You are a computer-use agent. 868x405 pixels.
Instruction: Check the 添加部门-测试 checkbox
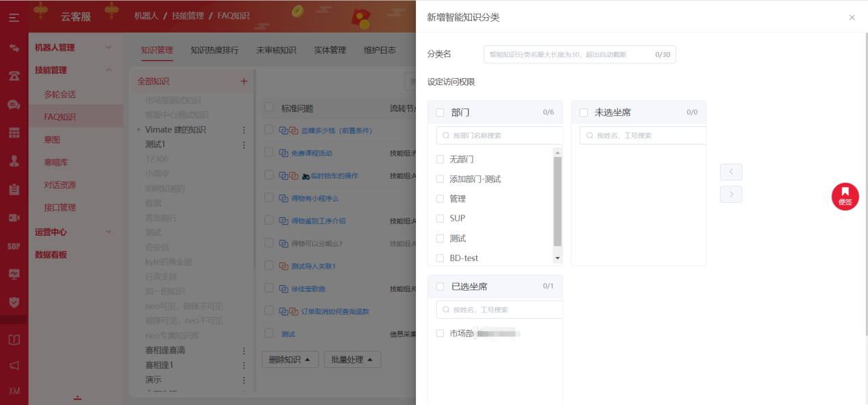point(440,179)
